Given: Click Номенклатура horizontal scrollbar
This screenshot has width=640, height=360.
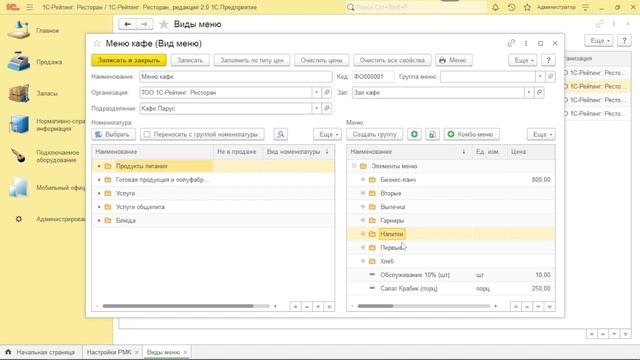Looking at the screenshot, I should pyautogui.click(x=178, y=306).
